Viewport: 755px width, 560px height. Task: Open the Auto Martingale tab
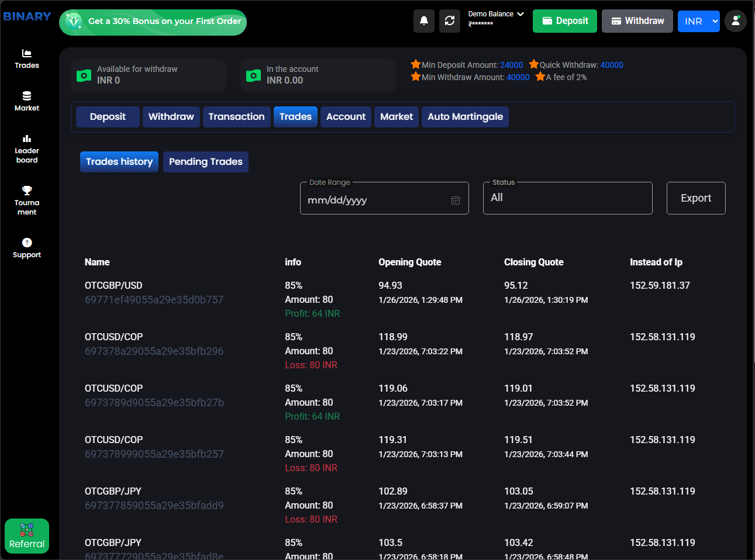[x=466, y=117]
